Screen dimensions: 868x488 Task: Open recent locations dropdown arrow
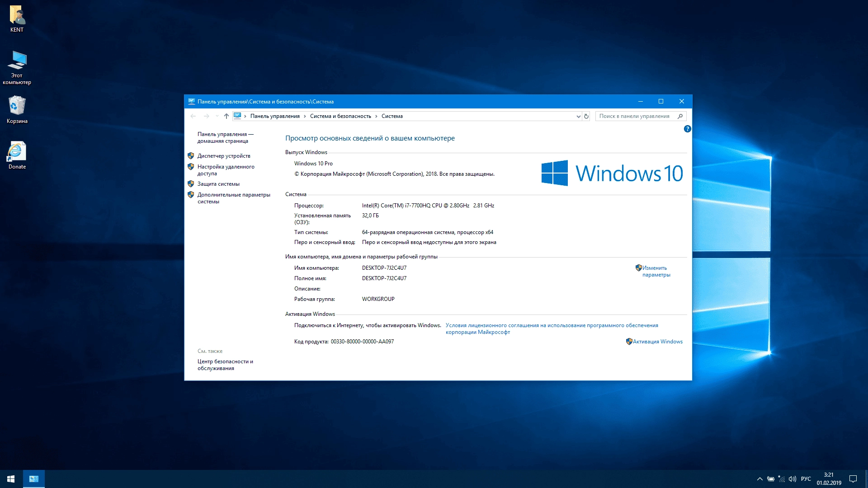pos(217,116)
